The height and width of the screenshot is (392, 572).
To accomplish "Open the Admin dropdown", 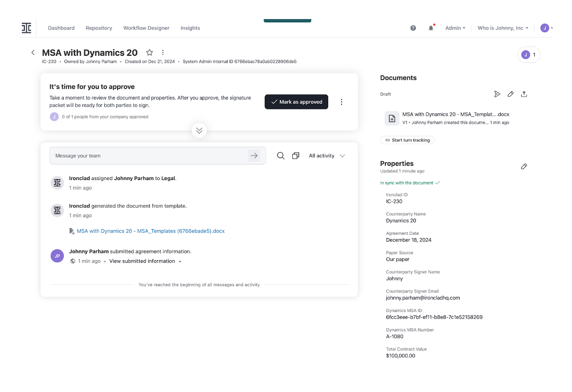I will click(x=455, y=28).
